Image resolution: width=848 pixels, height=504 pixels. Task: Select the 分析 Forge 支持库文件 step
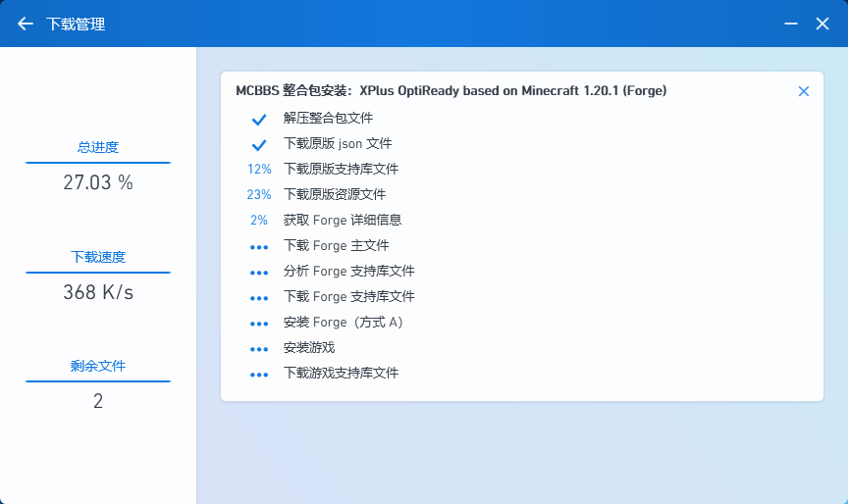[x=348, y=272]
